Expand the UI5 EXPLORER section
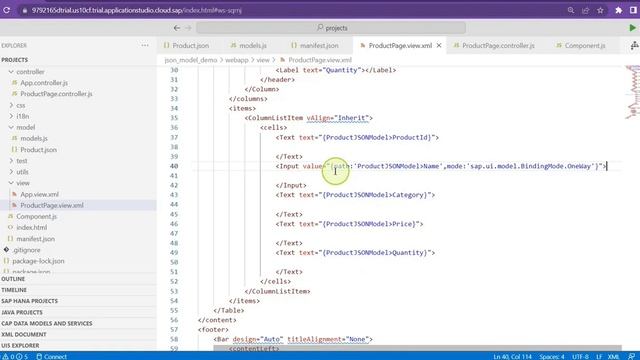 (x=20, y=345)
